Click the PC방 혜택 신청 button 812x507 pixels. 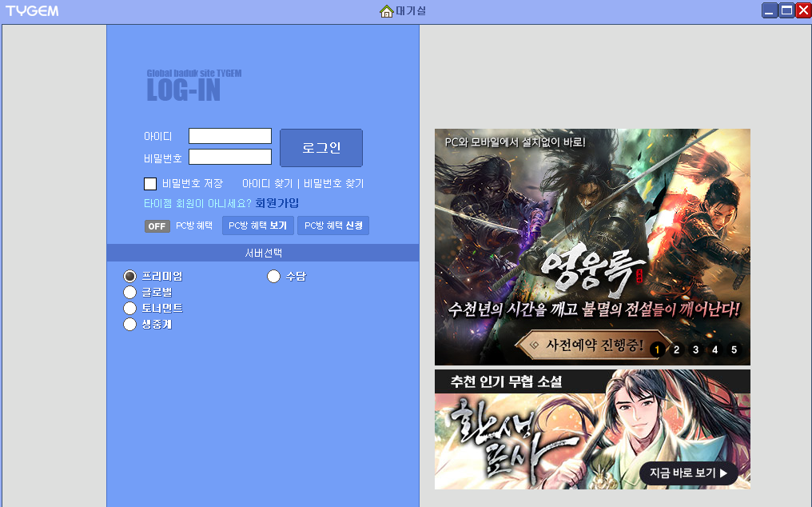click(333, 226)
